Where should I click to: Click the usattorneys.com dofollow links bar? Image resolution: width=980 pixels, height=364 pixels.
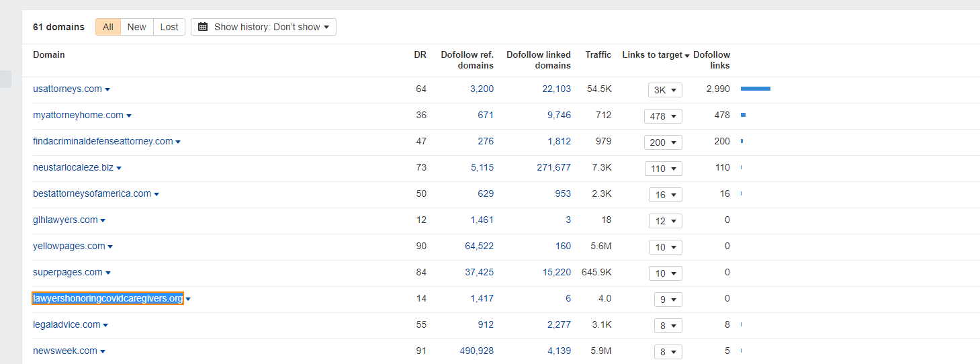coord(756,89)
